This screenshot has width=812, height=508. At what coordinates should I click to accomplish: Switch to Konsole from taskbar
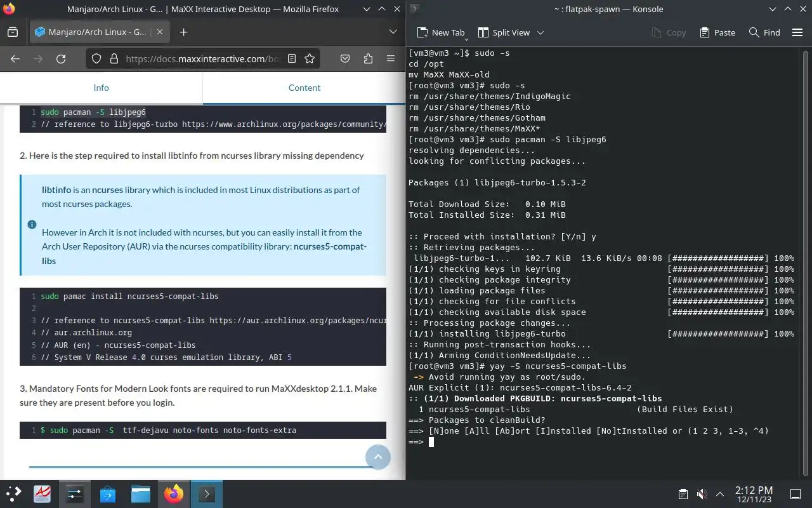click(x=207, y=494)
